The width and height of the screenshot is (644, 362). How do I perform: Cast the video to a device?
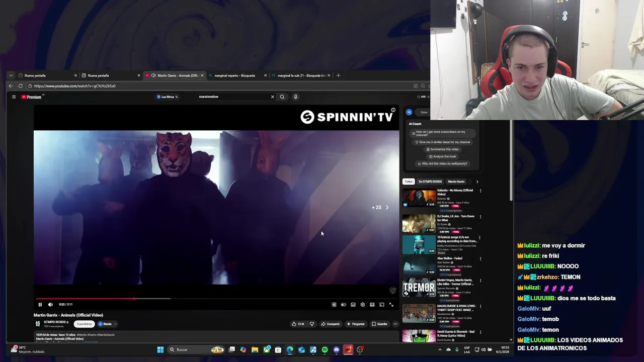(x=382, y=305)
